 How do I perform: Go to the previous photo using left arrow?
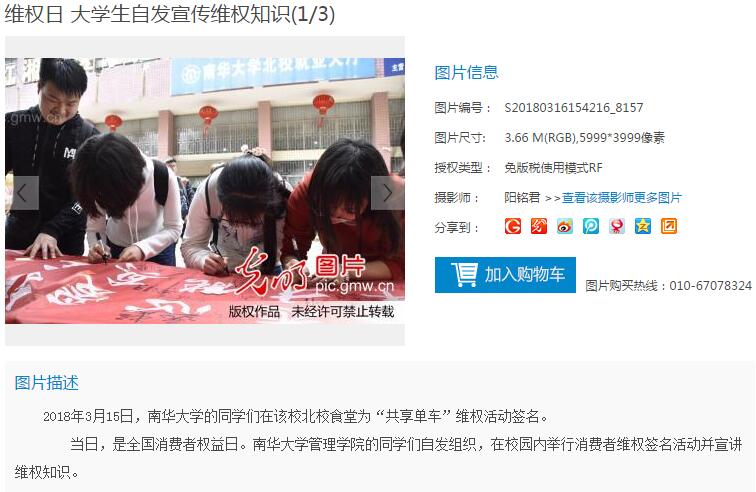pyautogui.click(x=22, y=193)
